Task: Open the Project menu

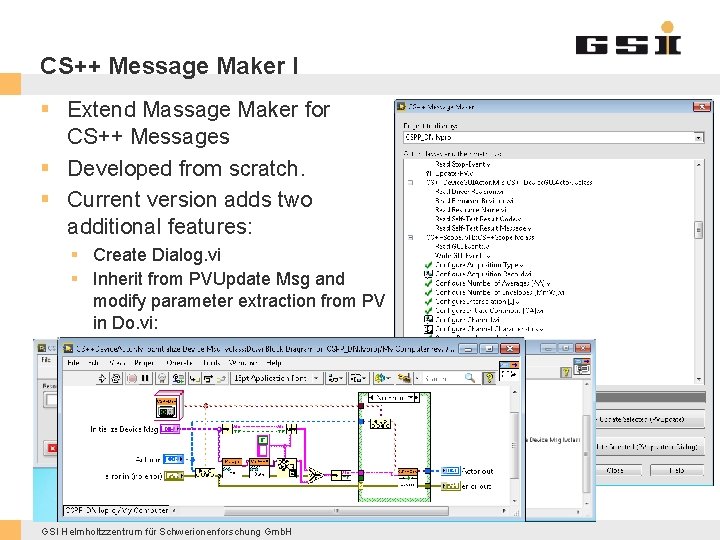Action: 144,363
